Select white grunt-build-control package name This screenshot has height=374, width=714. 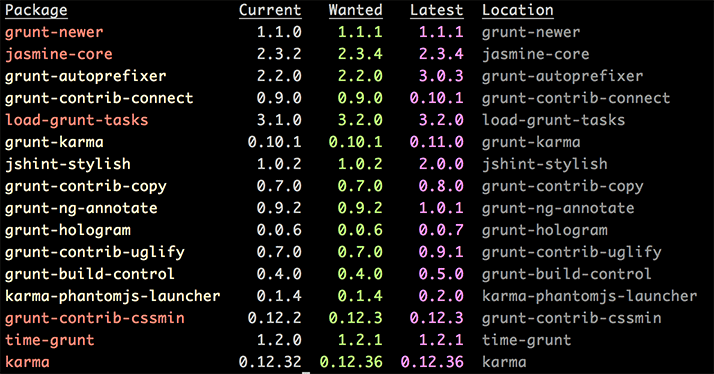click(90, 274)
